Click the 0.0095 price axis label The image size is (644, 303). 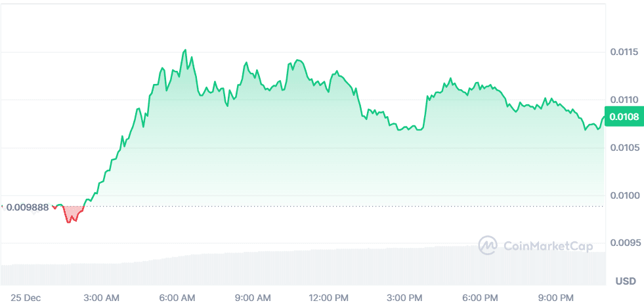pyautogui.click(x=623, y=243)
